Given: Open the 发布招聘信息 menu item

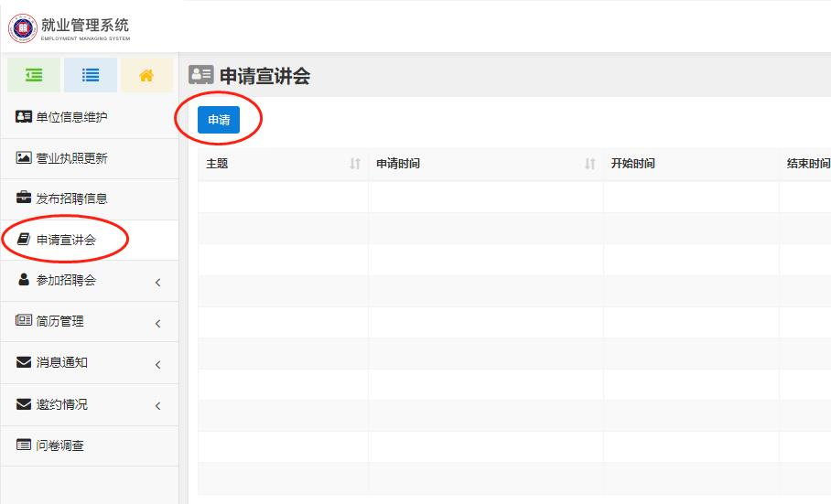Looking at the screenshot, I should [71, 198].
